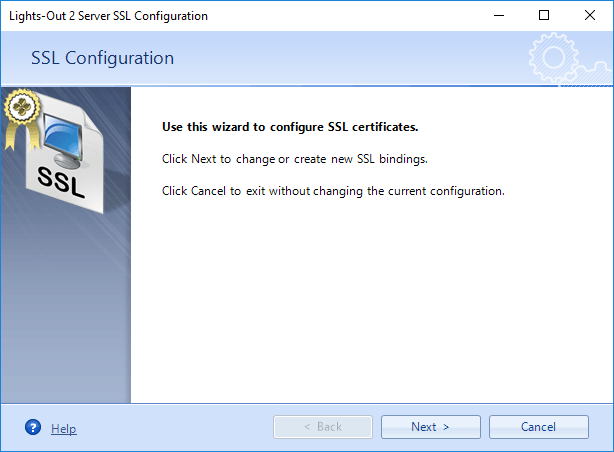Click the blue question mark help icon
614x452 pixels.
click(x=33, y=427)
